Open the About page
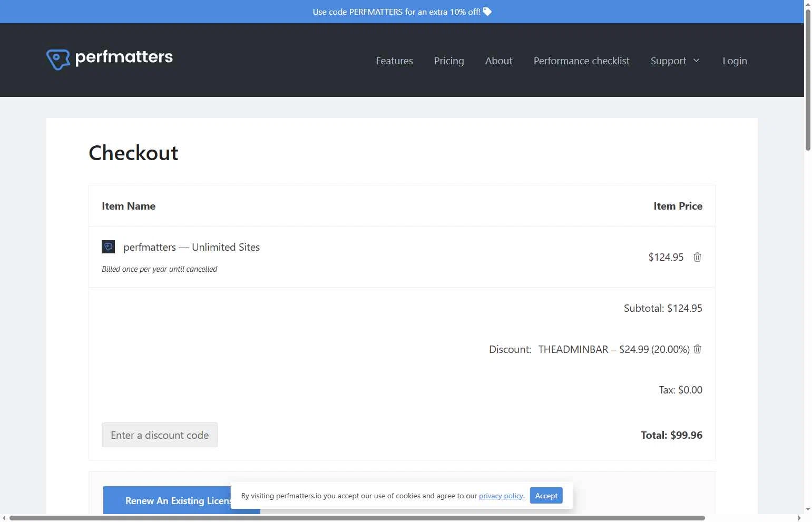 tap(498, 61)
